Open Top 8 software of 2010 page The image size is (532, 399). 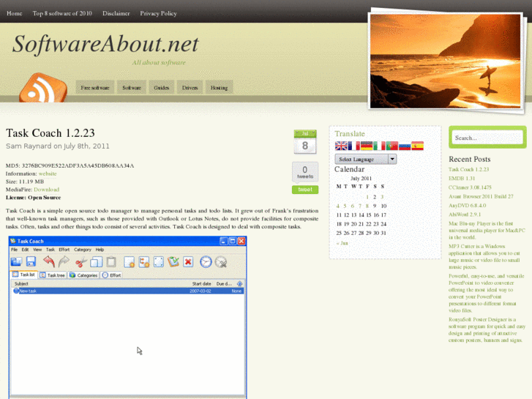click(x=62, y=13)
